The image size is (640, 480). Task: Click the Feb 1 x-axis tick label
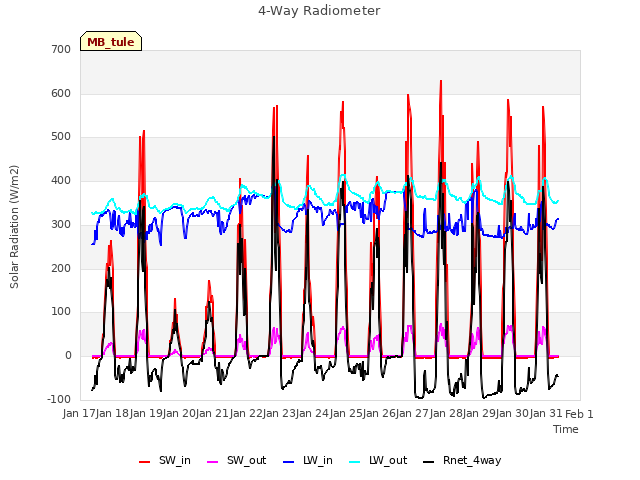point(579,414)
